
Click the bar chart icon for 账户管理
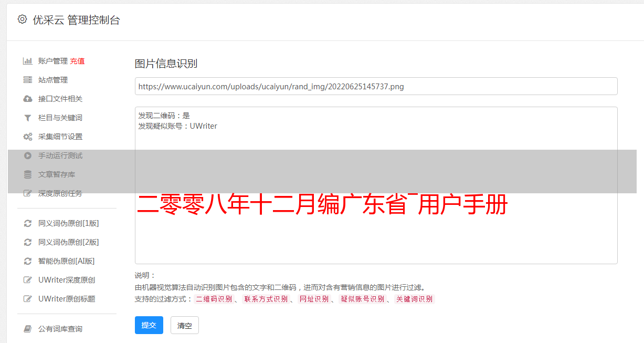pos(28,61)
